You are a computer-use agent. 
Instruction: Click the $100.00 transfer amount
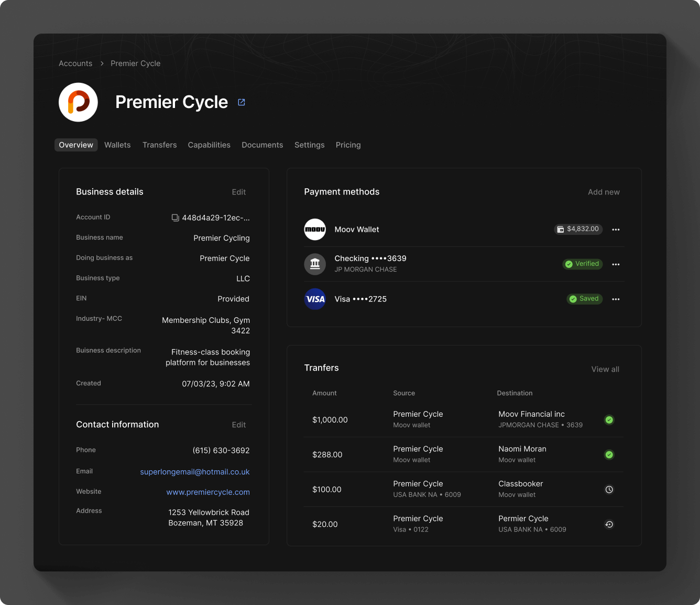point(327,490)
